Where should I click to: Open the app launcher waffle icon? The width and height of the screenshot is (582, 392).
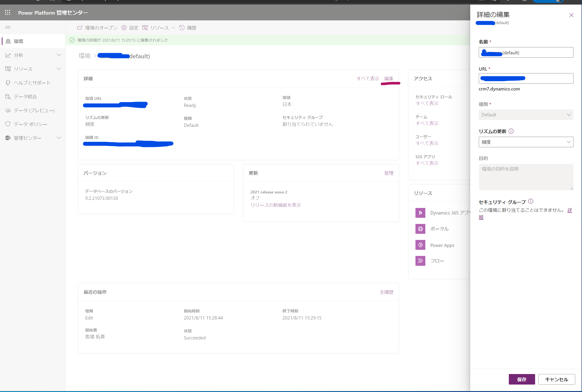pos(7,12)
